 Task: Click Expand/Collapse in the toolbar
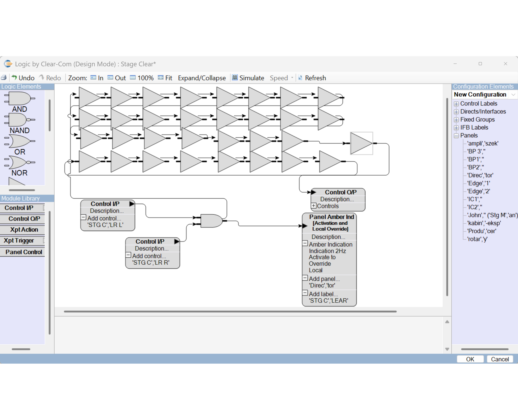point(202,78)
